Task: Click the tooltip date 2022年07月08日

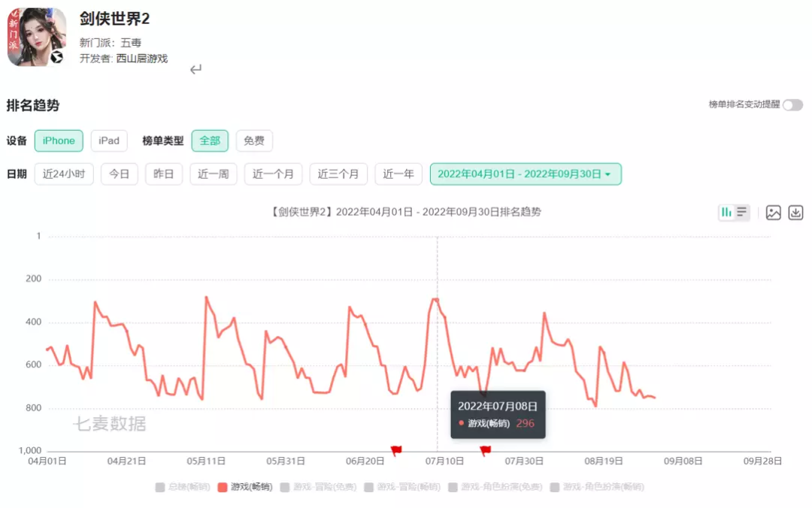Action: 498,406
